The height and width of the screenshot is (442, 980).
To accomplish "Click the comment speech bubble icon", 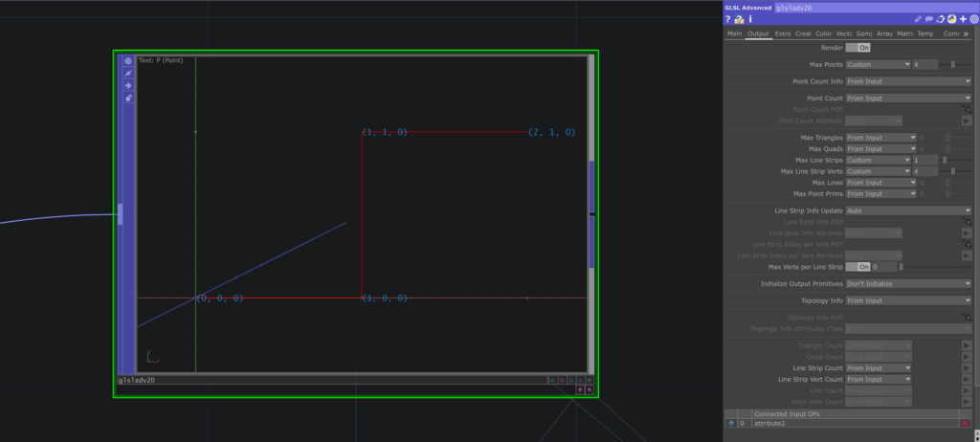I will [929, 19].
